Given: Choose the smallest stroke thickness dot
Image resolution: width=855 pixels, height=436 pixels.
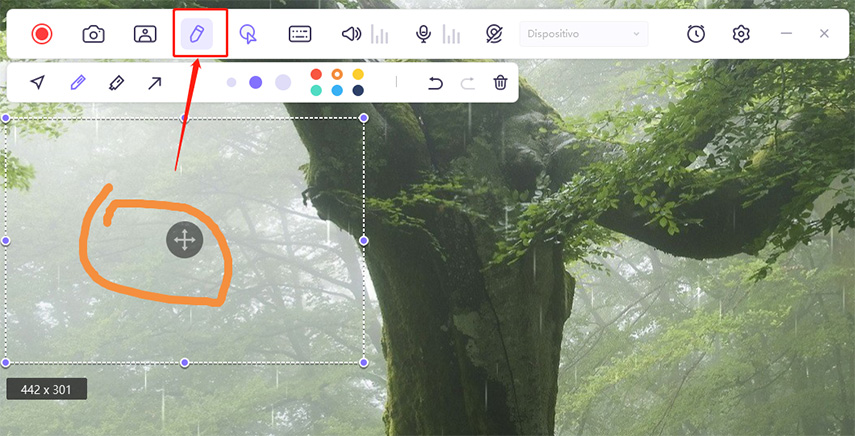Looking at the screenshot, I should [x=231, y=82].
